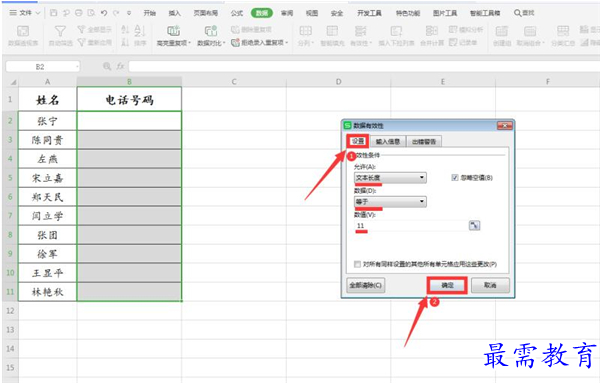Click the Redo arrow icon
605x387 pixels.
coord(116,13)
